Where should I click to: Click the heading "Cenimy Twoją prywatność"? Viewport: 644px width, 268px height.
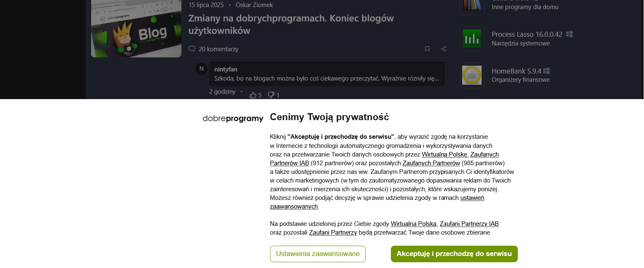329,117
